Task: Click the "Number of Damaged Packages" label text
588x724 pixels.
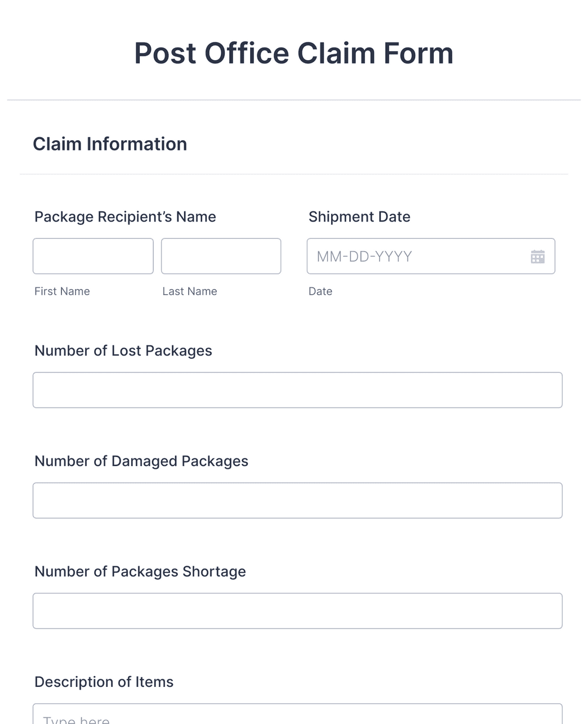Action: (x=141, y=461)
